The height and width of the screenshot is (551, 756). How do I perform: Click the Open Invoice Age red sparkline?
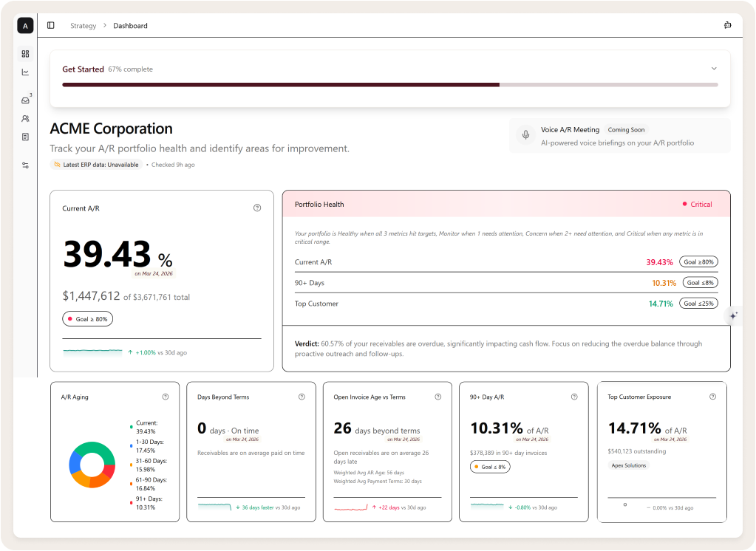click(351, 507)
